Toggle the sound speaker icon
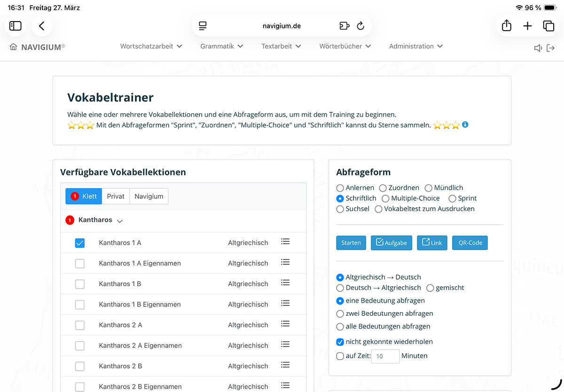The image size is (564, 392). (x=538, y=48)
